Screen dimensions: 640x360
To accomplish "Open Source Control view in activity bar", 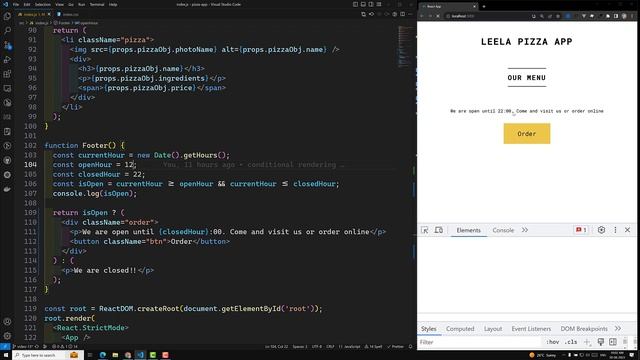I will click(7, 45).
